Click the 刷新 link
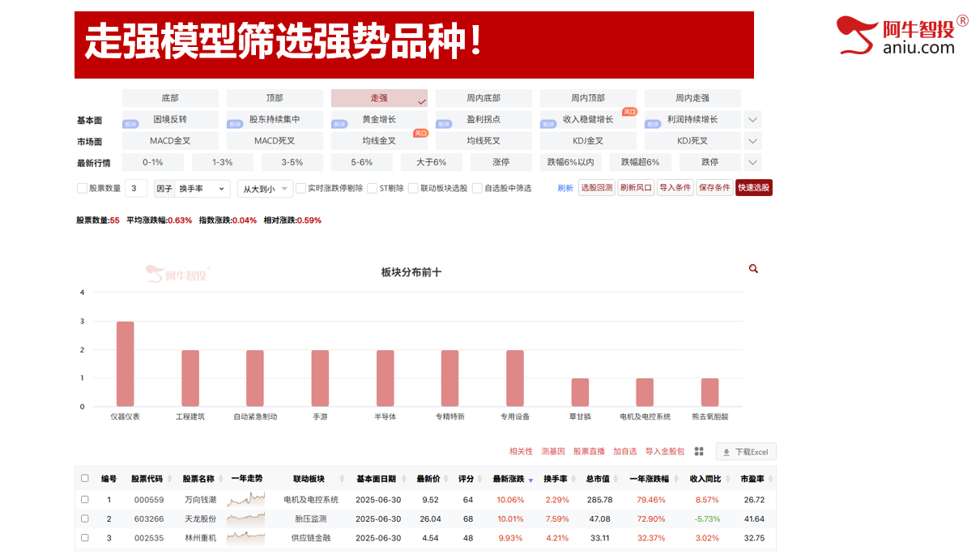This screenshot has height=555, width=980. click(565, 188)
